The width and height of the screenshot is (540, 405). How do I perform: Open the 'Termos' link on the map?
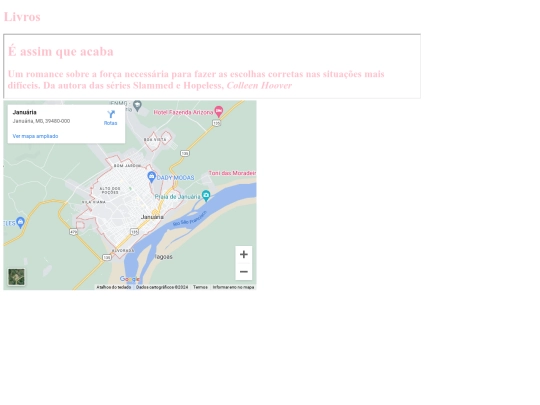pos(200,287)
